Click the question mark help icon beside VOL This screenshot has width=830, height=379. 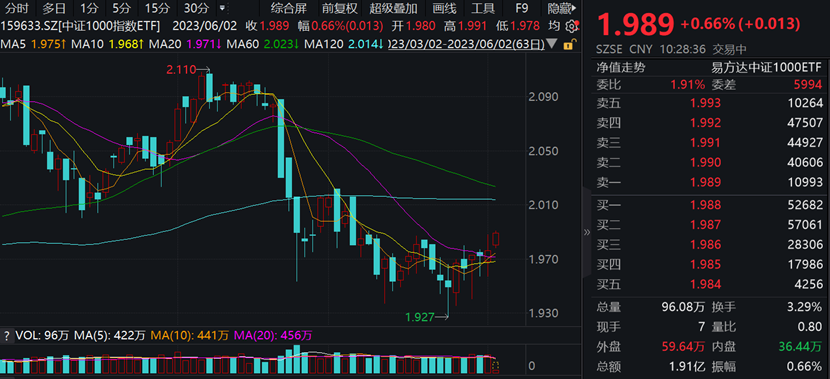[7, 335]
